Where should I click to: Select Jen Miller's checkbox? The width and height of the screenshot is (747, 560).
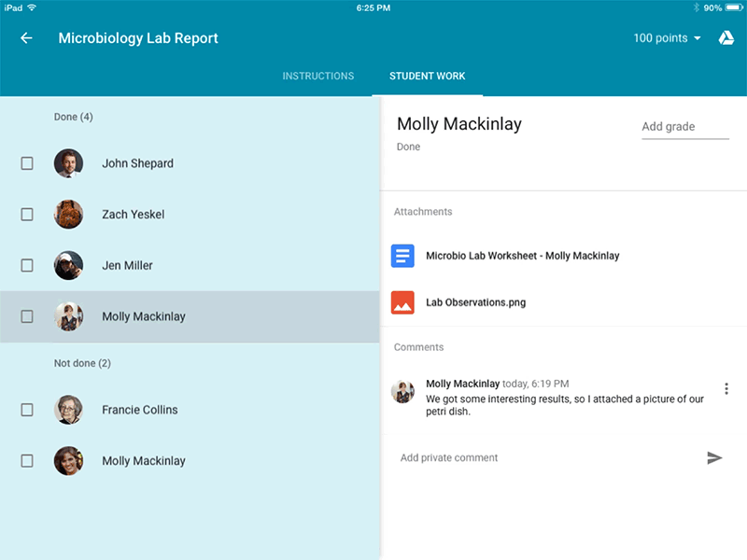tap(27, 265)
